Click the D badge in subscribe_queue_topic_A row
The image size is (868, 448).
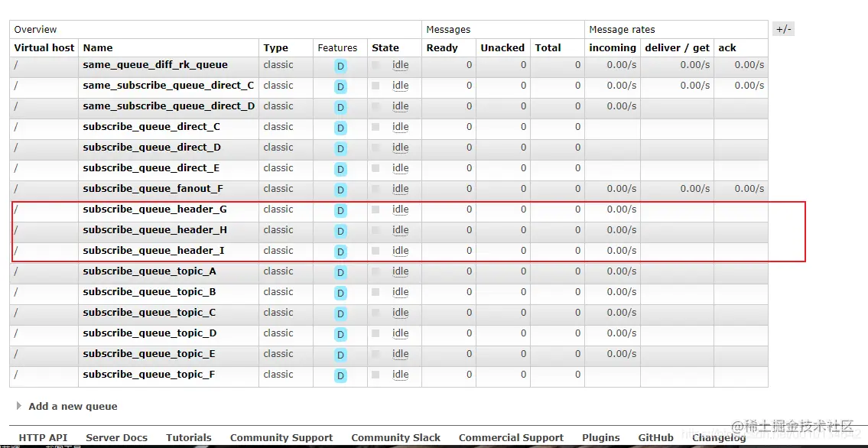pyautogui.click(x=340, y=273)
